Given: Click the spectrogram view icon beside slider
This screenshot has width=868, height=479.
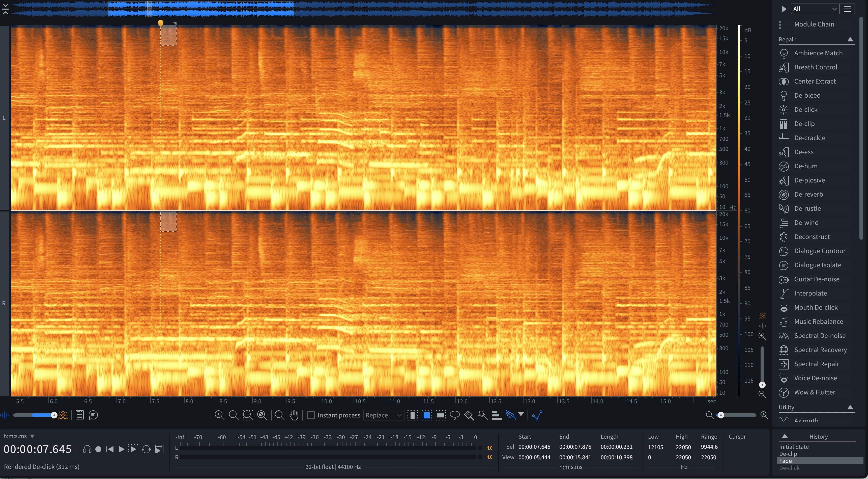Looking at the screenshot, I should [63, 415].
